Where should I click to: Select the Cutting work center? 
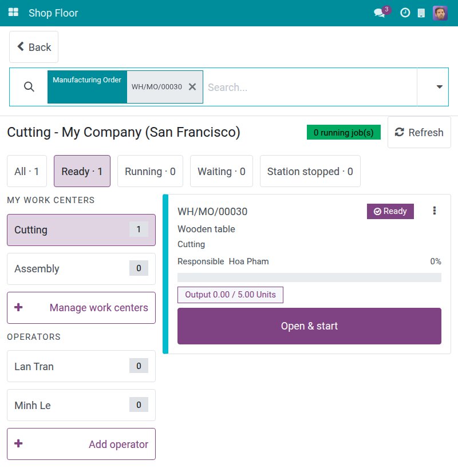pyautogui.click(x=81, y=230)
